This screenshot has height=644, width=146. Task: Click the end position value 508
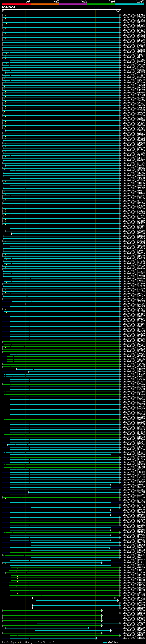(118, 11)
